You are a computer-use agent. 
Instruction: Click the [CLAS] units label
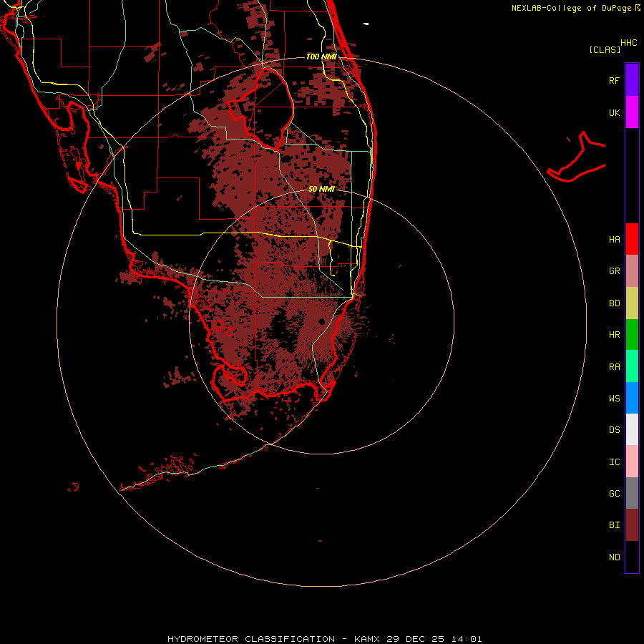coord(605,49)
